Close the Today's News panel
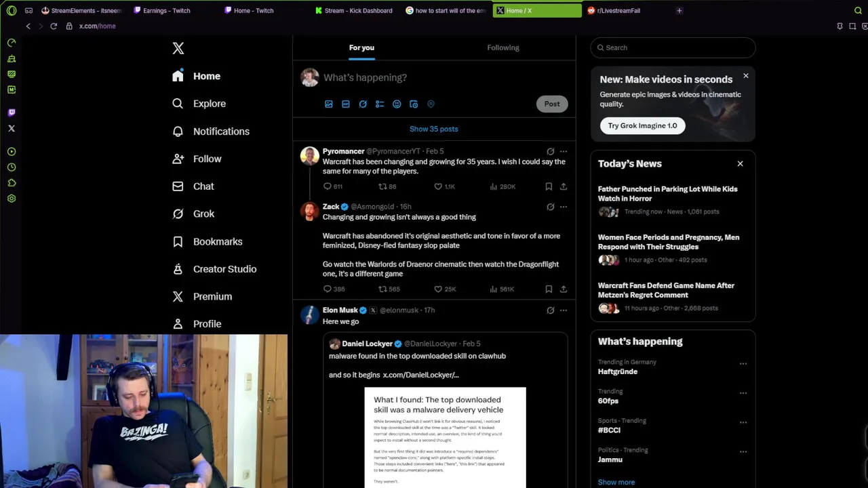This screenshot has height=488, width=868. tap(741, 163)
